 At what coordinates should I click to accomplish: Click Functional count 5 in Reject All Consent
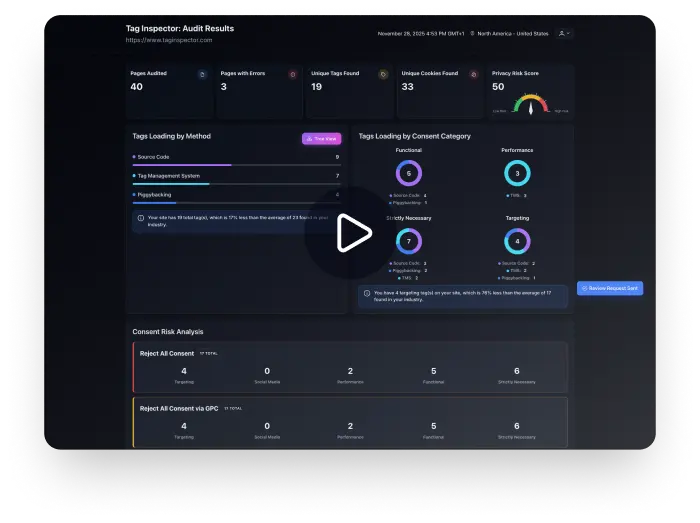tap(433, 371)
